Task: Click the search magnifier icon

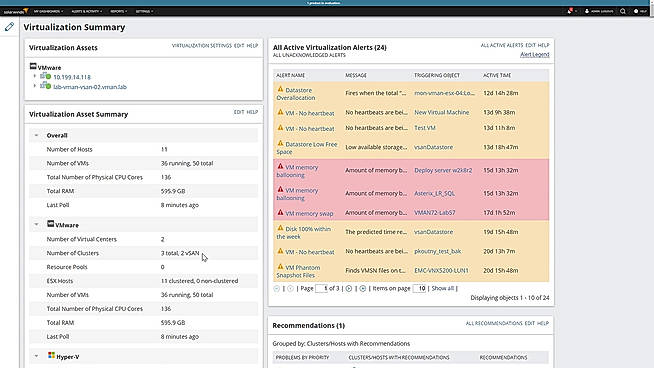Action: coord(623,11)
